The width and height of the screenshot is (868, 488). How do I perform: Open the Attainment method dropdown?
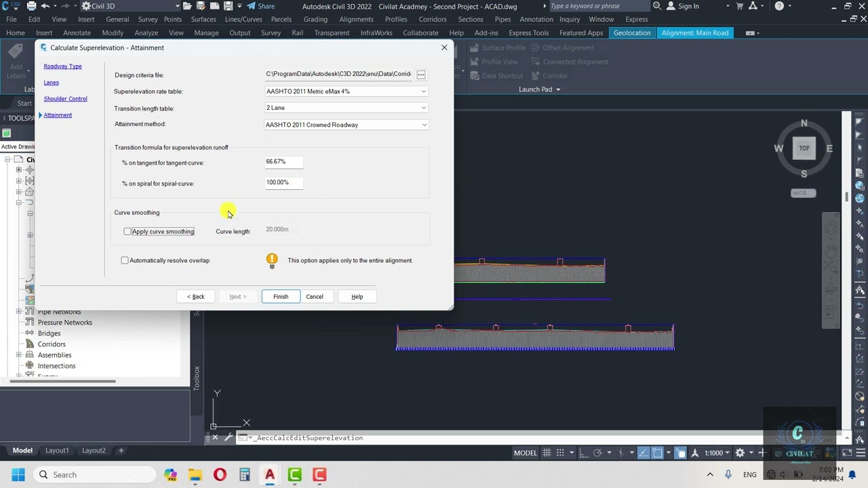(424, 125)
